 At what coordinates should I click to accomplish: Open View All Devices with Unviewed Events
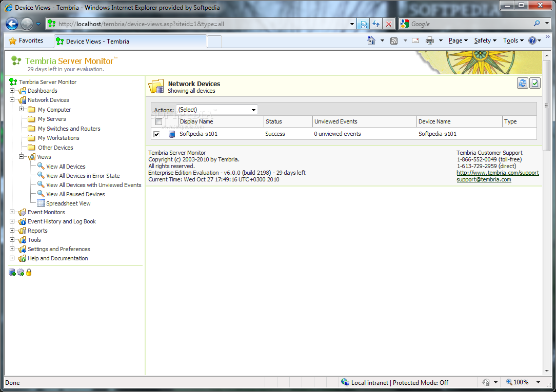pyautogui.click(x=94, y=185)
